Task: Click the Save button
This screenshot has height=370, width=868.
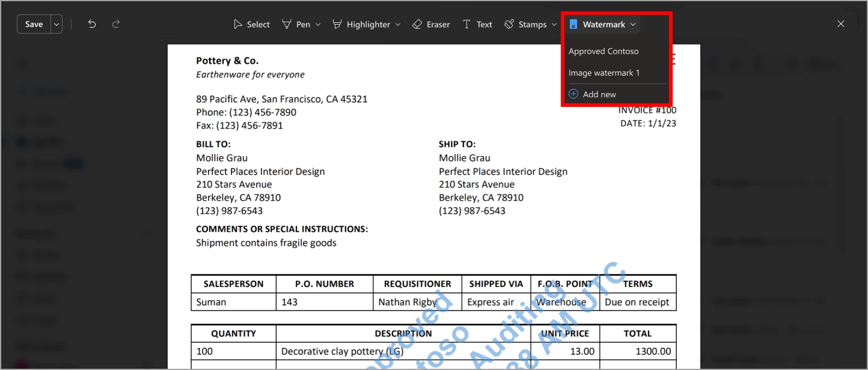Action: [34, 25]
